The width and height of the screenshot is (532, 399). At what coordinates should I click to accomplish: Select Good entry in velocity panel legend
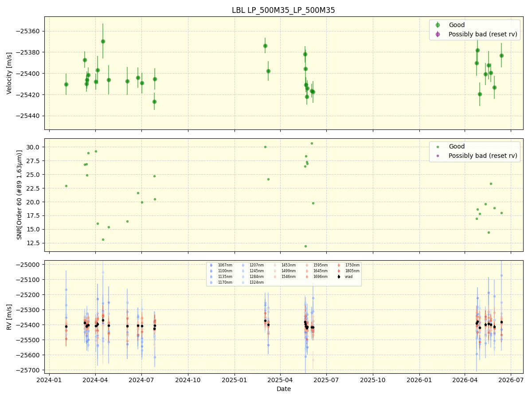click(x=457, y=25)
